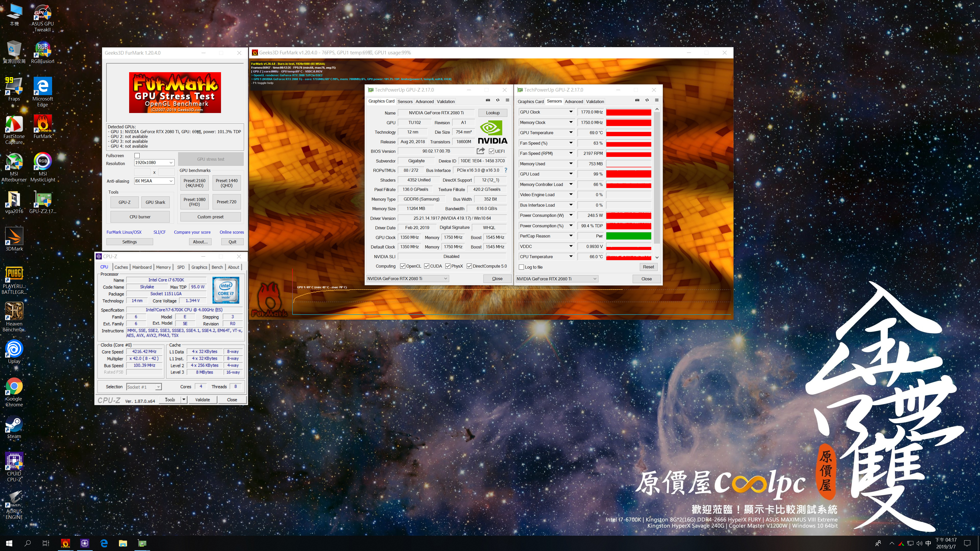Click the Preset:2160 (4K/UHD) benchmark button
Viewport: 980px width, 551px height.
coord(194,183)
